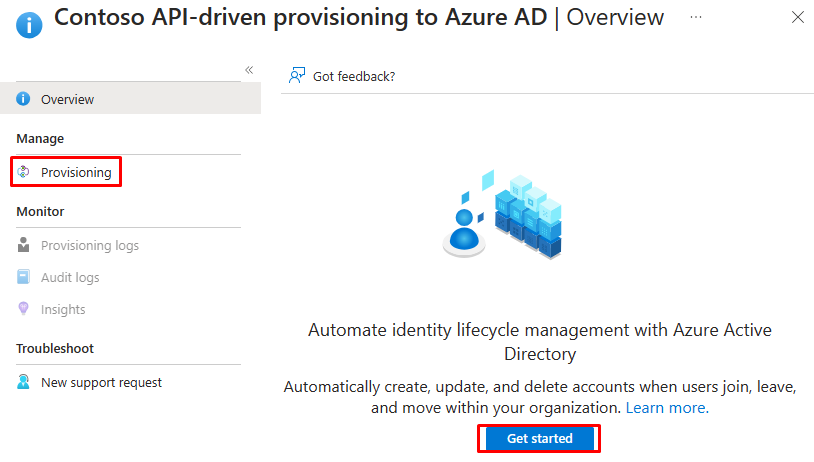Click the blue info icon beside page title
This screenshot has width=814, height=462.
29,25
